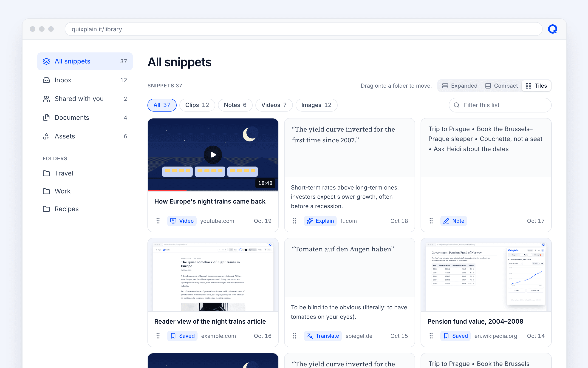Open the Reader view screenshot thumbnail
588x368 pixels.
pos(213,275)
